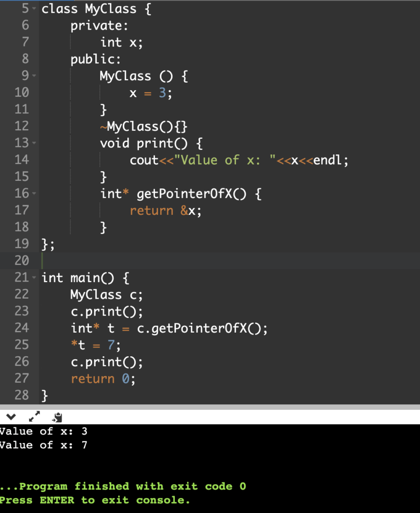This screenshot has height=513, width=420.
Task: Place cursor on empty line 20
Action: coord(229,261)
